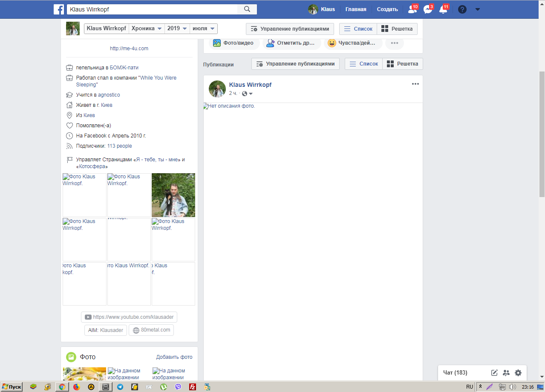545x392 pixels.
Task: Open «Я - тебе, ты - мне» page link
Action: coord(157,160)
